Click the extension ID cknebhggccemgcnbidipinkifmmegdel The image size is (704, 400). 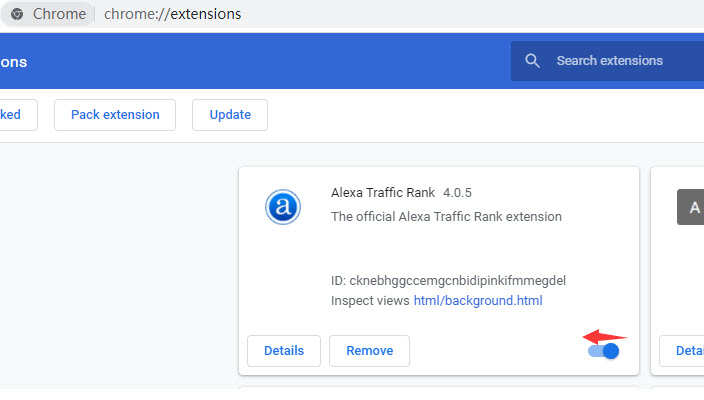(x=458, y=281)
